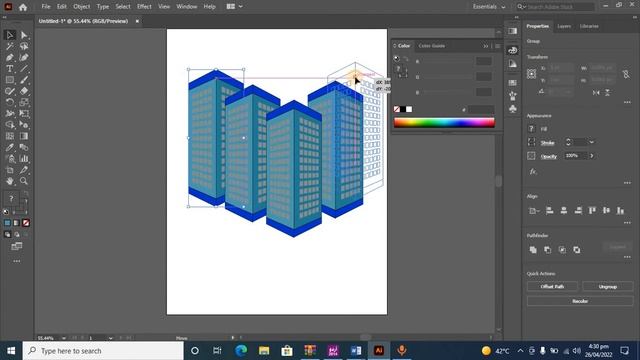Open the fx effects icon
This screenshot has height=360, width=640.
(533, 171)
